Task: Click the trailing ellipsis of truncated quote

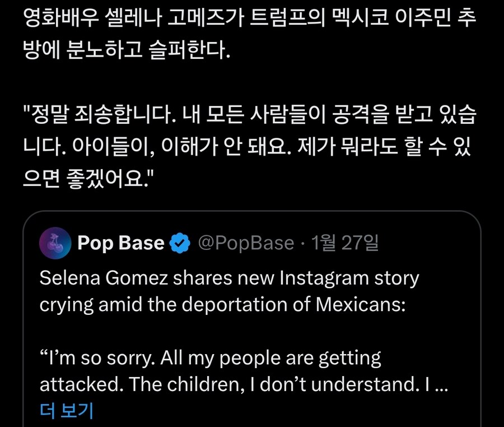Action: pyautogui.click(x=441, y=384)
